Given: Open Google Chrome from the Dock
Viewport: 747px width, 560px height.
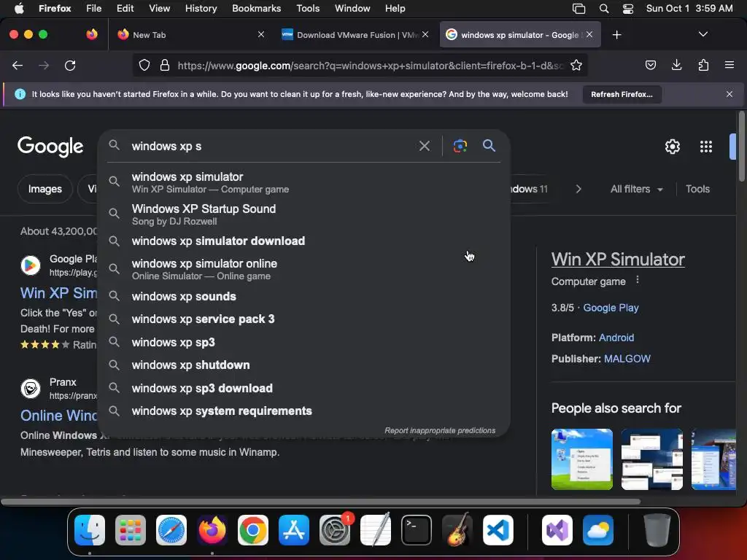Looking at the screenshot, I should click(253, 530).
